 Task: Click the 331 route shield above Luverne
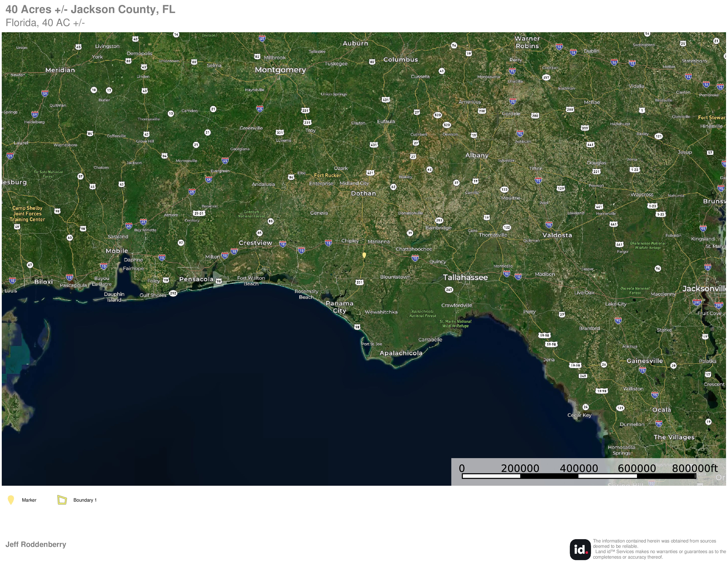(280, 132)
